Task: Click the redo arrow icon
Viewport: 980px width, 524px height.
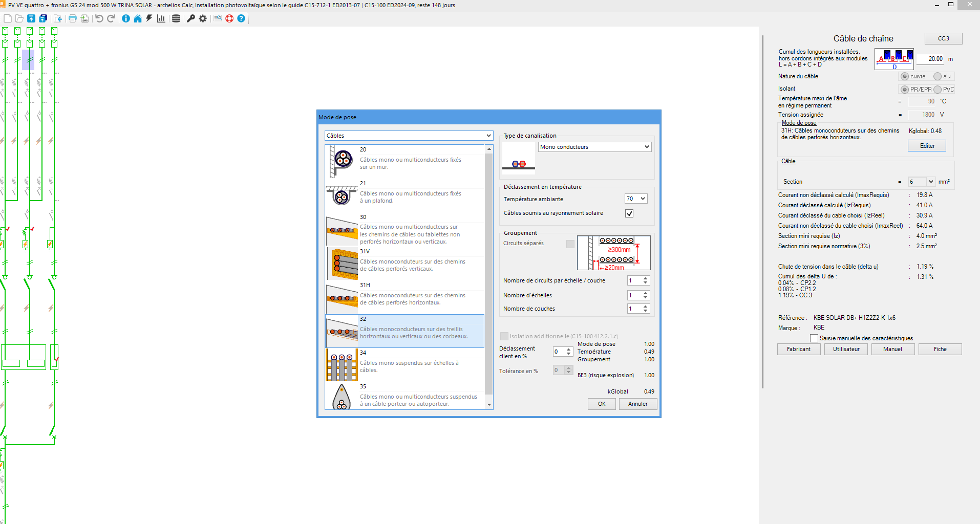Action: coord(111,18)
